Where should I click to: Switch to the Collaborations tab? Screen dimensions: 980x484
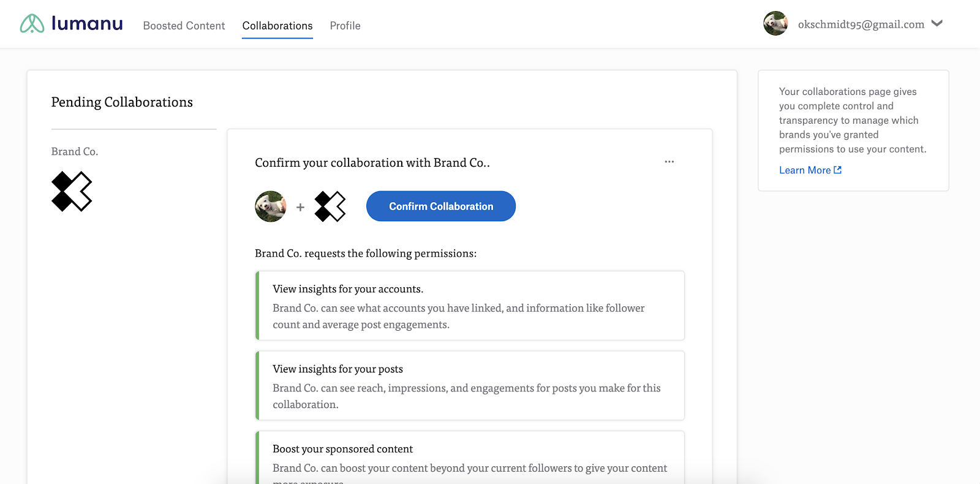[x=277, y=26]
